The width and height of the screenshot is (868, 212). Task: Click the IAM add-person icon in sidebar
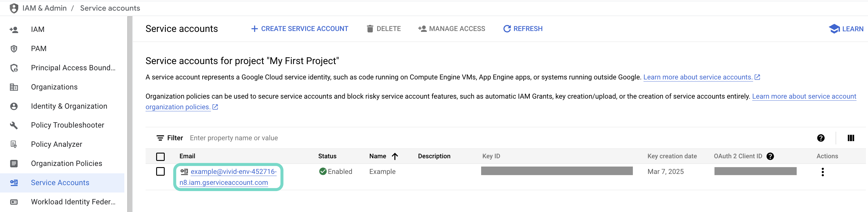[x=14, y=30]
